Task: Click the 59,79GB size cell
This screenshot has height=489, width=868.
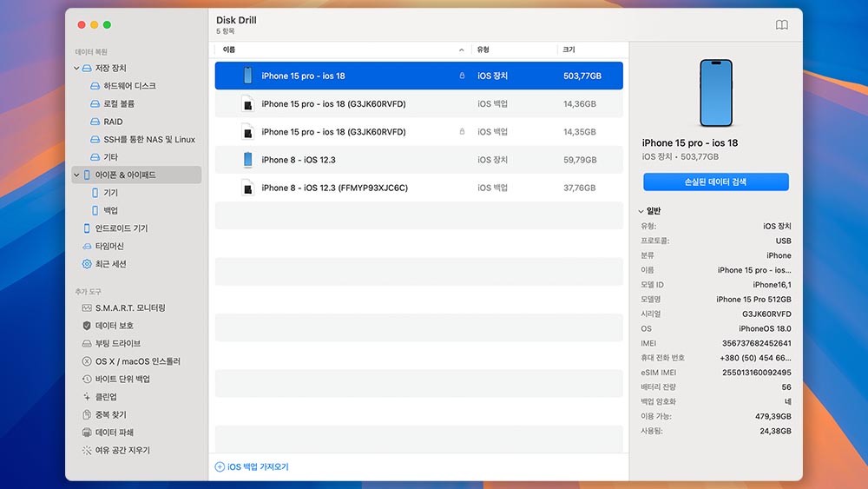Action: (580, 160)
